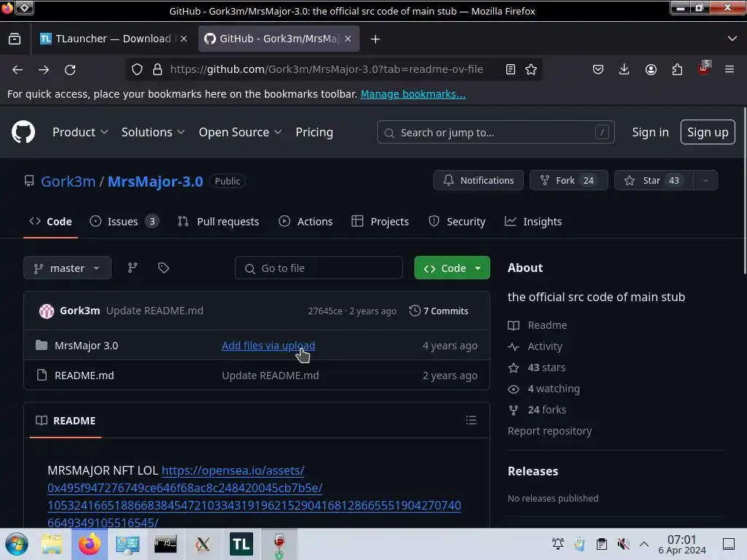Click the URL address bar

click(x=326, y=69)
